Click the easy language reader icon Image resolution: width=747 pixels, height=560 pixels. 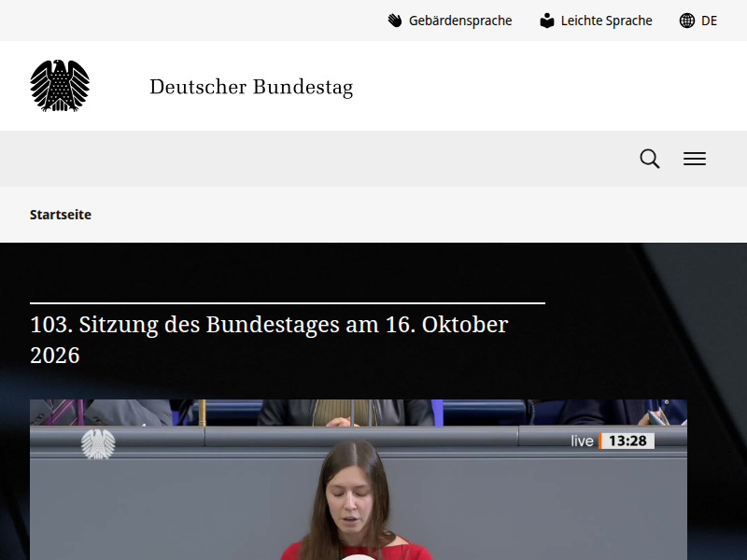[547, 21]
